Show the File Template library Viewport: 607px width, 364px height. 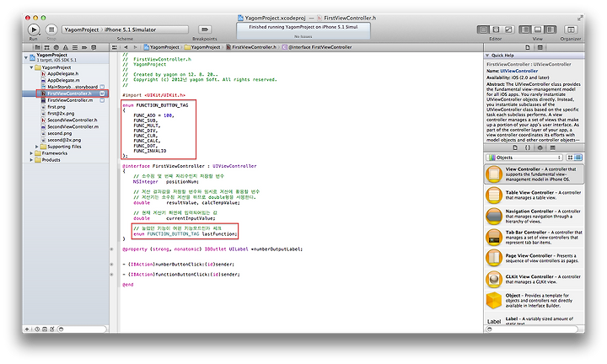[x=515, y=147]
